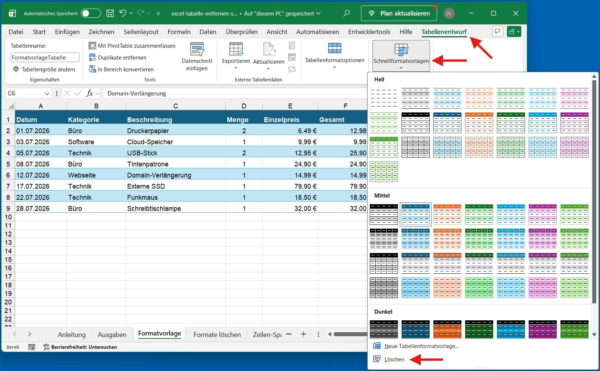The image size is (600, 371).
Task: Edit the Tabellenname input field
Action: (45, 57)
